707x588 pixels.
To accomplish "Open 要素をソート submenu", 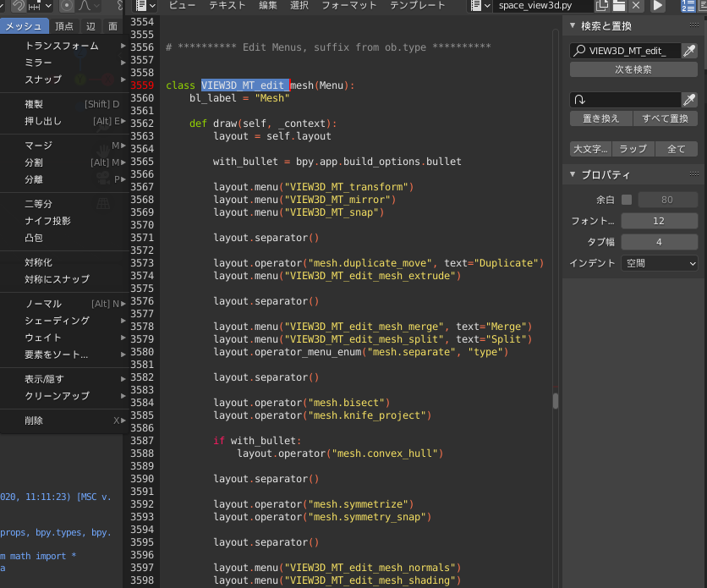I will pos(64,354).
